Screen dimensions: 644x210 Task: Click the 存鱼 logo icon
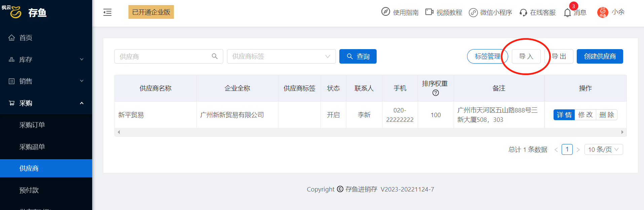pos(15,12)
